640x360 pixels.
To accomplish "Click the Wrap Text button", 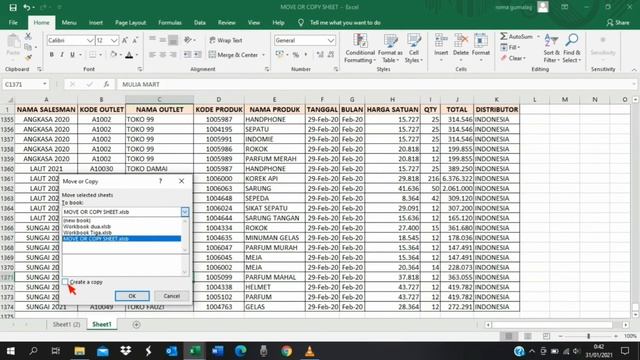I will pos(226,40).
